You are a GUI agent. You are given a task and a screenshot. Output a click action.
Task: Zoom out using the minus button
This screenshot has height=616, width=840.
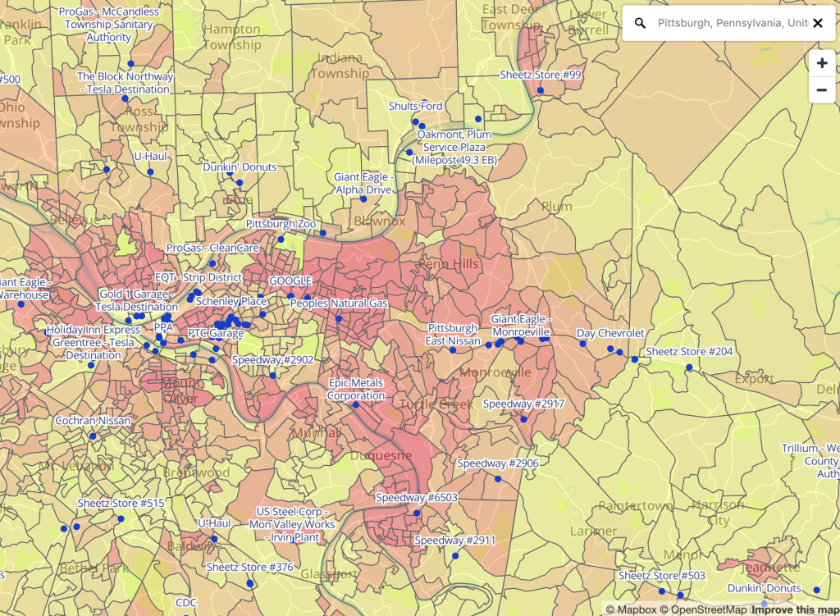click(x=821, y=89)
